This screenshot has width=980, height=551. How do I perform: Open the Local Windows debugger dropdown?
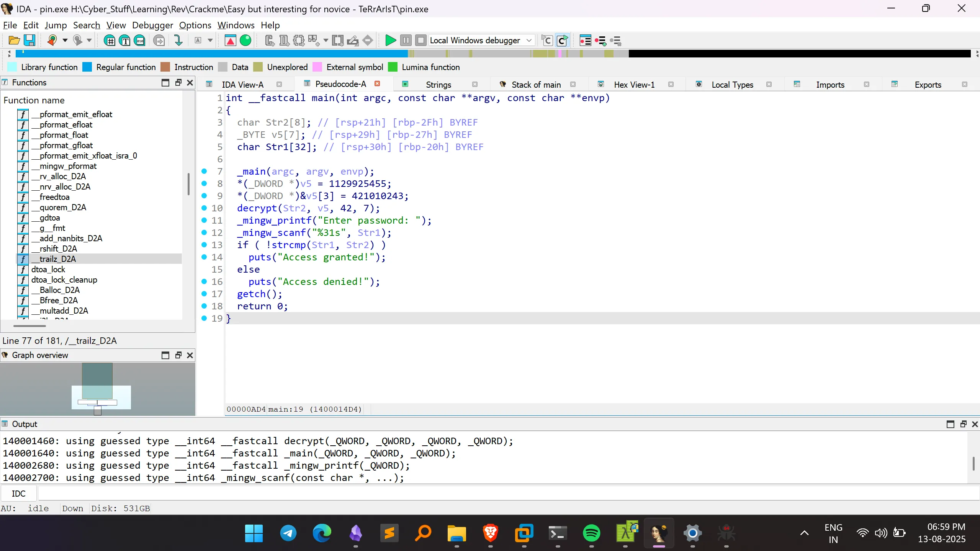tap(528, 40)
